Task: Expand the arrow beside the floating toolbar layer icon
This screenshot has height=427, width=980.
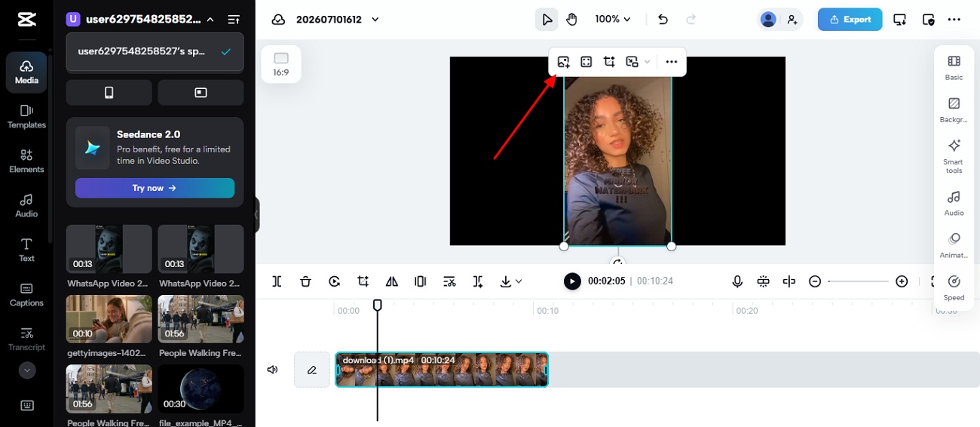Action: 648,62
